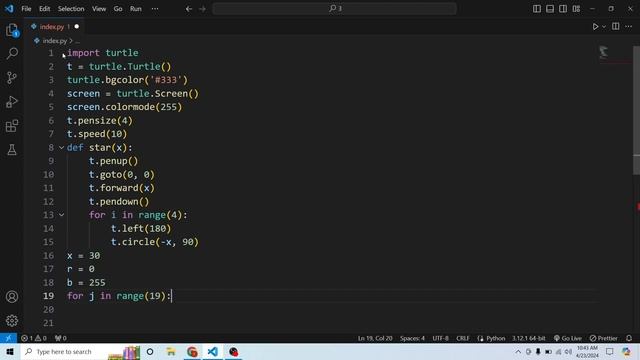Open File Explorer from taskbar
The height and width of the screenshot is (360, 640).
pyautogui.click(x=171, y=352)
